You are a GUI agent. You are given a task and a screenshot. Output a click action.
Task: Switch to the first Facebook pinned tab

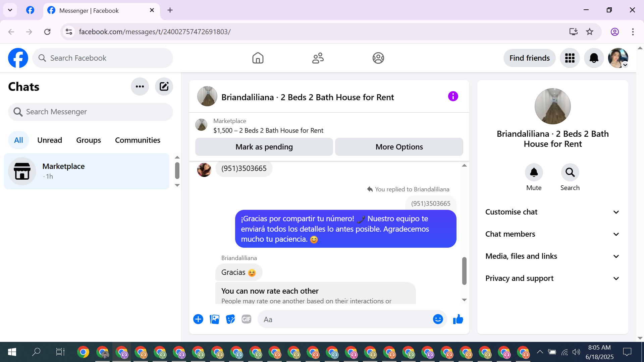pyautogui.click(x=30, y=10)
